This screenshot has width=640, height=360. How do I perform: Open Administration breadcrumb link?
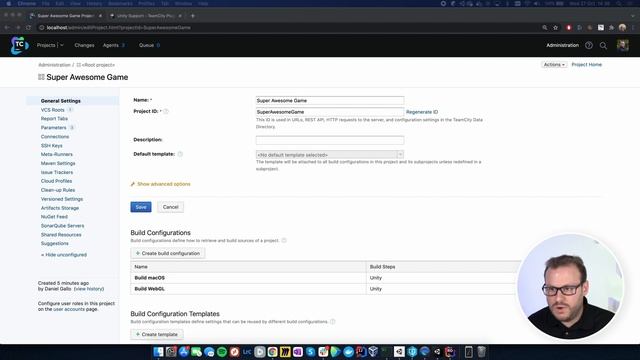click(54, 65)
